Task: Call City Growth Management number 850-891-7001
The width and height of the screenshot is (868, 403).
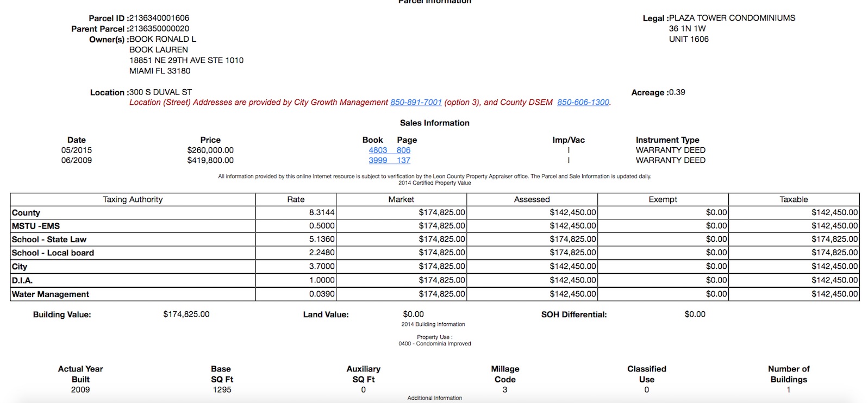Action: coord(416,102)
